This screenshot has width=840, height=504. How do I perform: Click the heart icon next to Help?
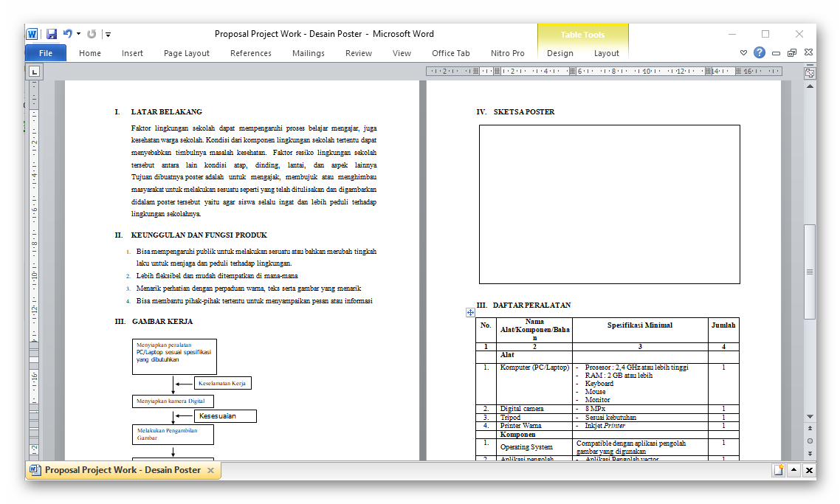[743, 52]
